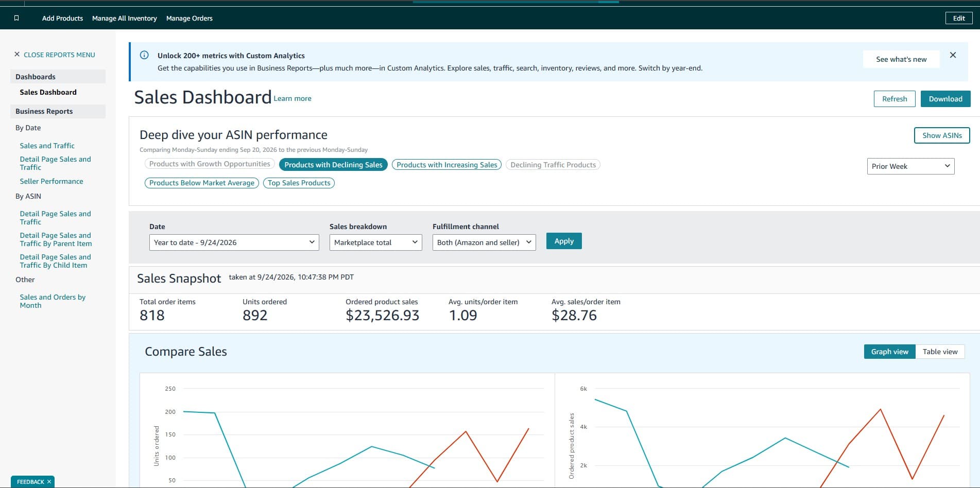The width and height of the screenshot is (980, 488).
Task: Open the Fulfillment channel dropdown
Action: [484, 242]
